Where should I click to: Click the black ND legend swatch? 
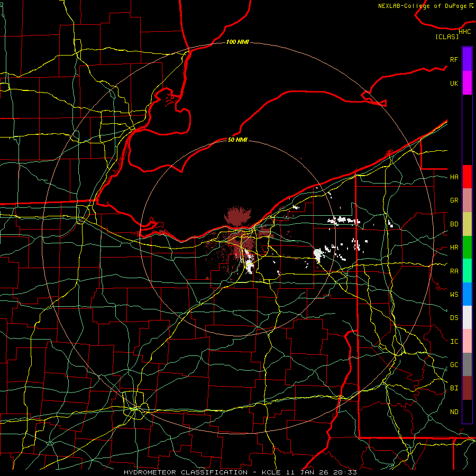[467, 411]
